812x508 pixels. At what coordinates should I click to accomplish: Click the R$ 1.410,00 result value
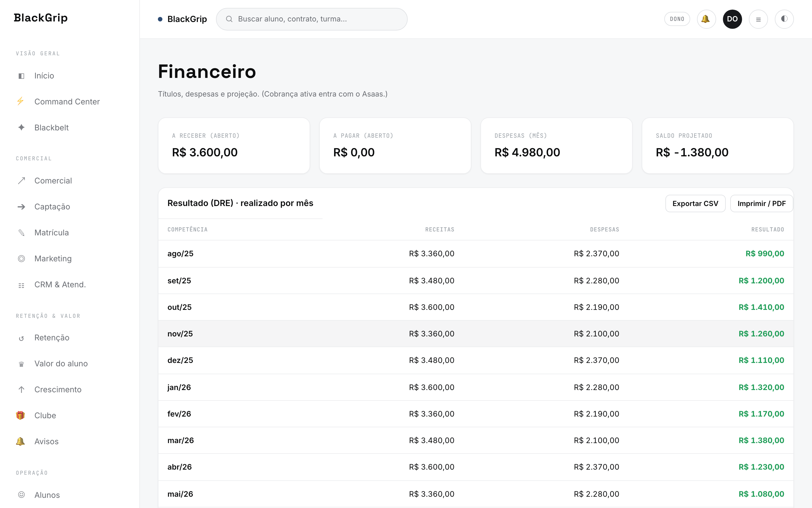coord(761,307)
